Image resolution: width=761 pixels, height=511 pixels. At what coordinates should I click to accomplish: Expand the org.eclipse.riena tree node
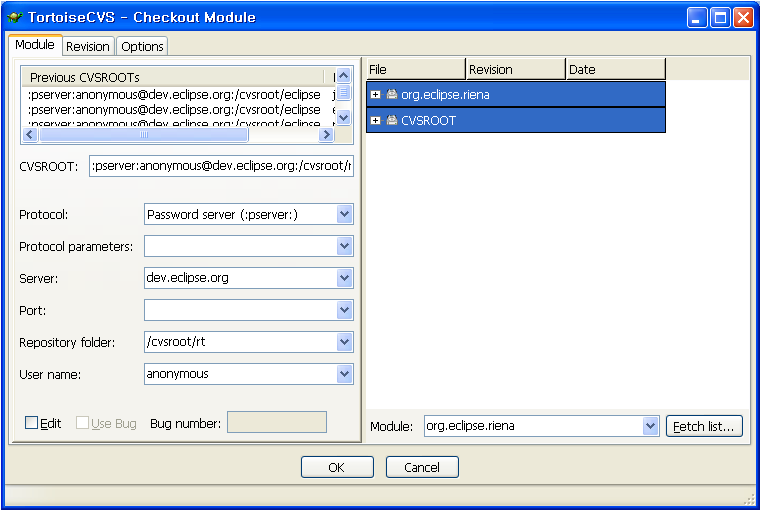pos(375,94)
